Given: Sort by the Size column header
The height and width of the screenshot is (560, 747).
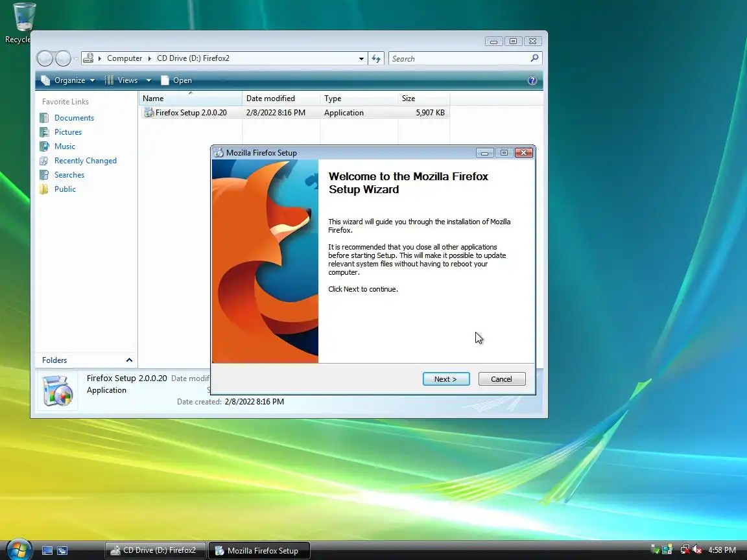Looking at the screenshot, I should (x=423, y=98).
